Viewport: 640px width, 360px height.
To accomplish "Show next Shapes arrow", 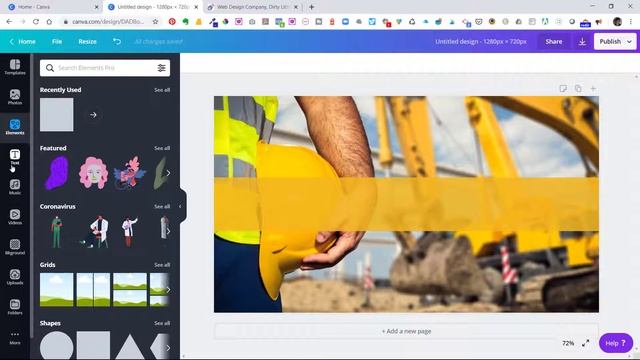I will pyautogui.click(x=168, y=348).
